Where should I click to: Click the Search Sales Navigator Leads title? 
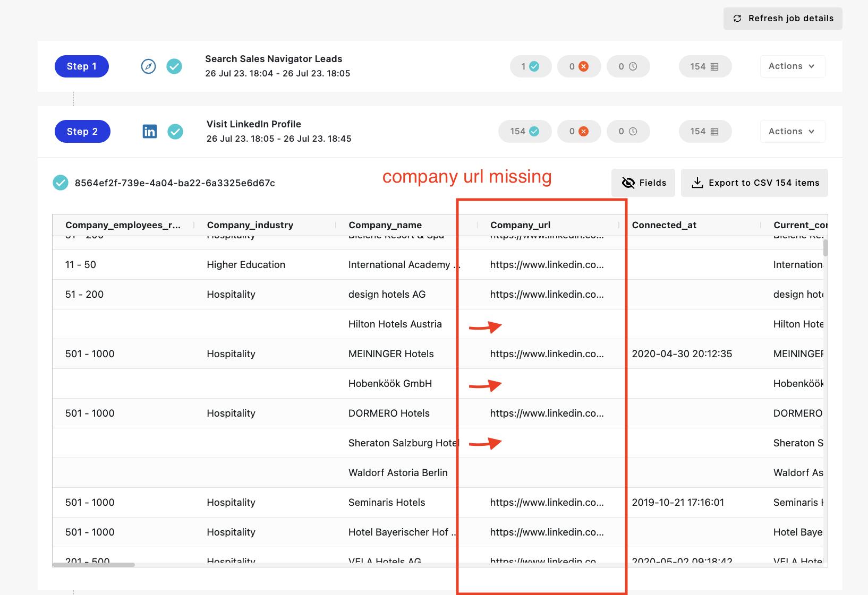tap(274, 59)
